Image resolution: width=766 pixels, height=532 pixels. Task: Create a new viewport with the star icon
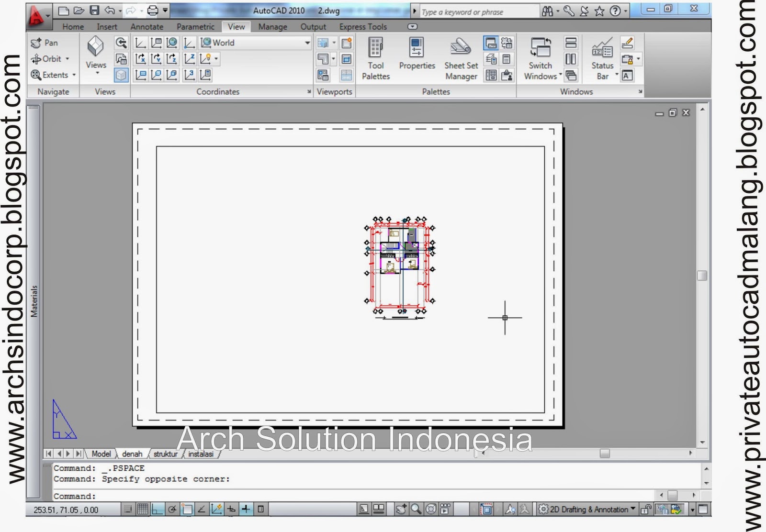pyautogui.click(x=347, y=43)
